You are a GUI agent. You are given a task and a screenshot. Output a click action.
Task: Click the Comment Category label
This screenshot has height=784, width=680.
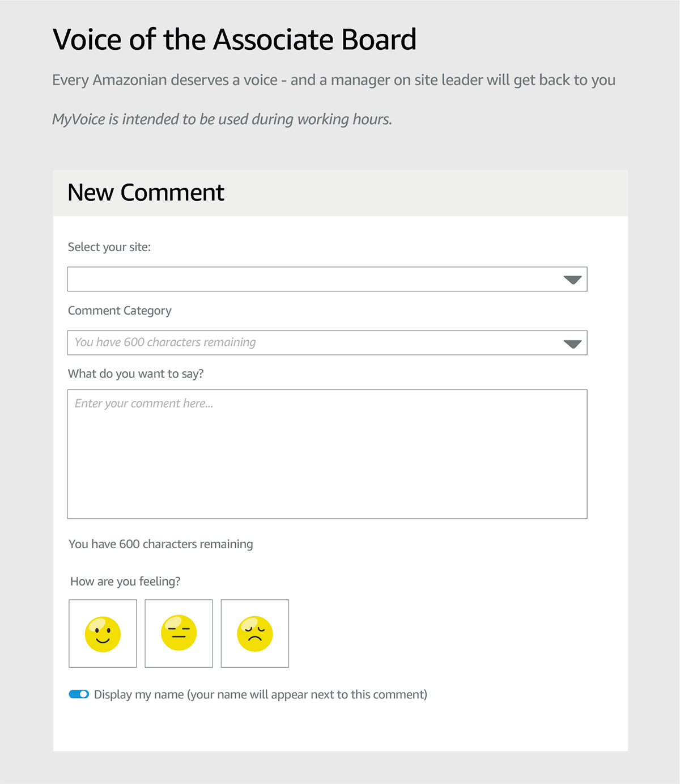(120, 311)
